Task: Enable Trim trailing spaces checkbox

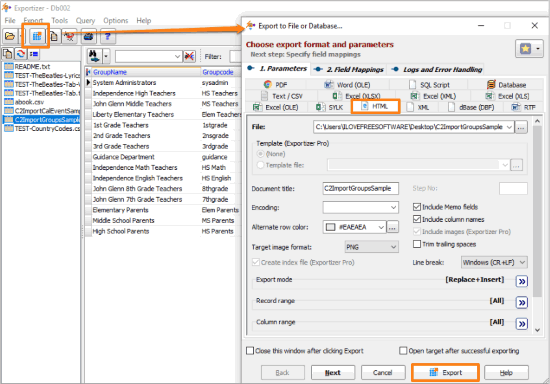Action: 417,244
